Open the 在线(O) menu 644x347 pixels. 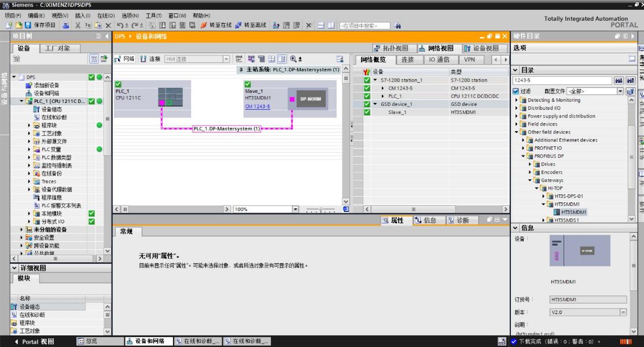(x=105, y=16)
